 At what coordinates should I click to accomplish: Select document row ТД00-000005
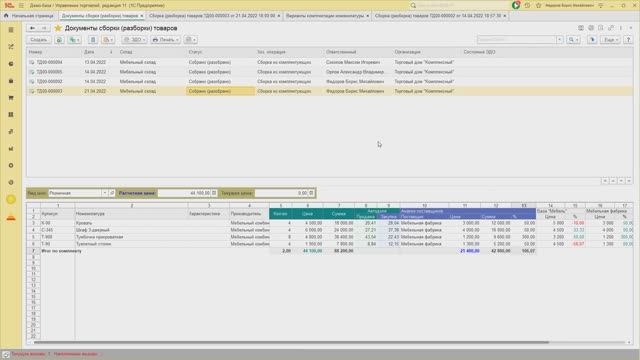coord(330,72)
